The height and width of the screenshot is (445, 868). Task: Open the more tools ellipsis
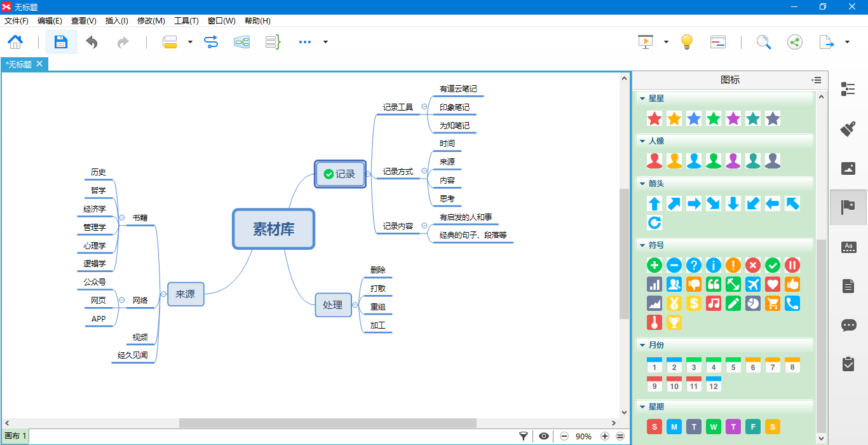pyautogui.click(x=305, y=42)
